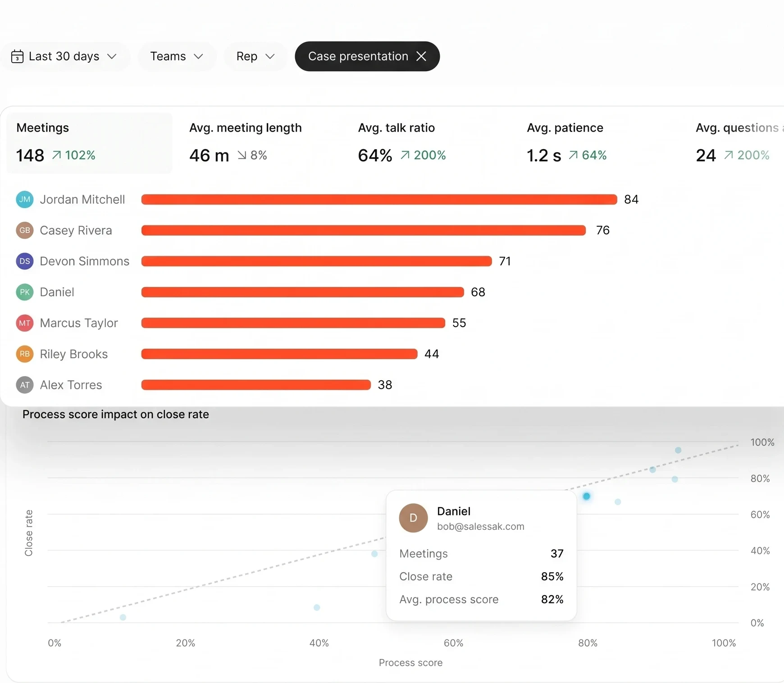Click Casey Rivera's GB avatar
This screenshot has height=683, width=784.
pyautogui.click(x=25, y=230)
